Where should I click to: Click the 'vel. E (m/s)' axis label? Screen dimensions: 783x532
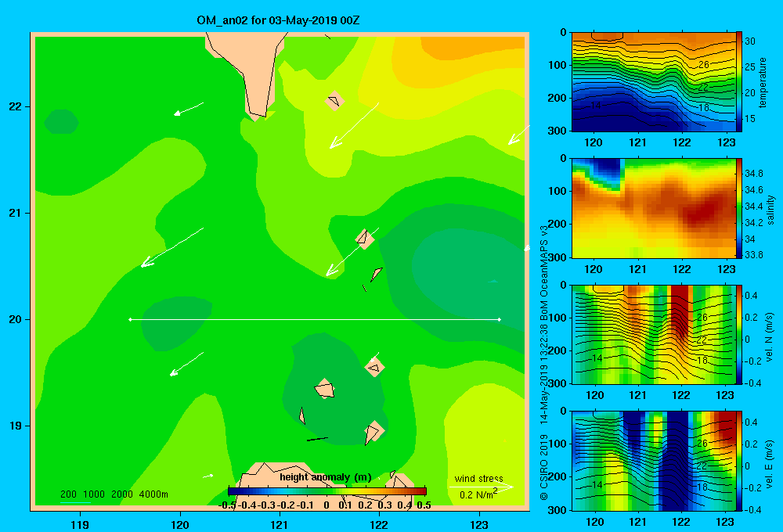pos(770,463)
